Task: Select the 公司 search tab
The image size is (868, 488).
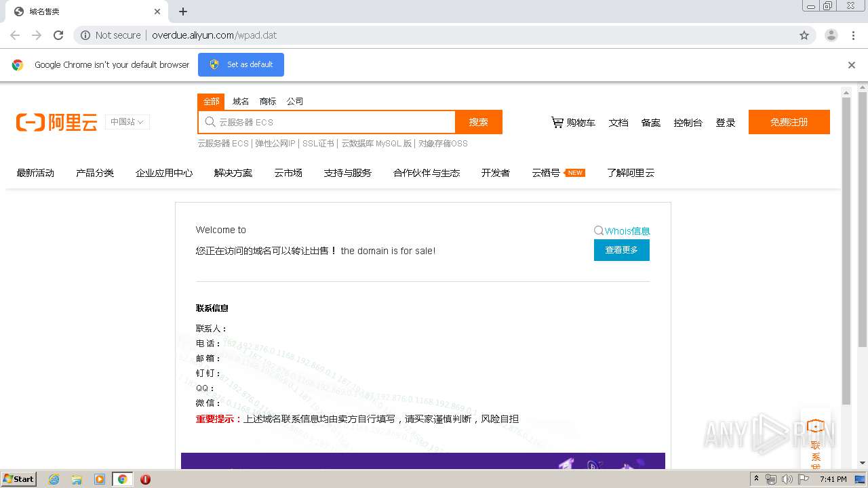Action: click(x=295, y=102)
